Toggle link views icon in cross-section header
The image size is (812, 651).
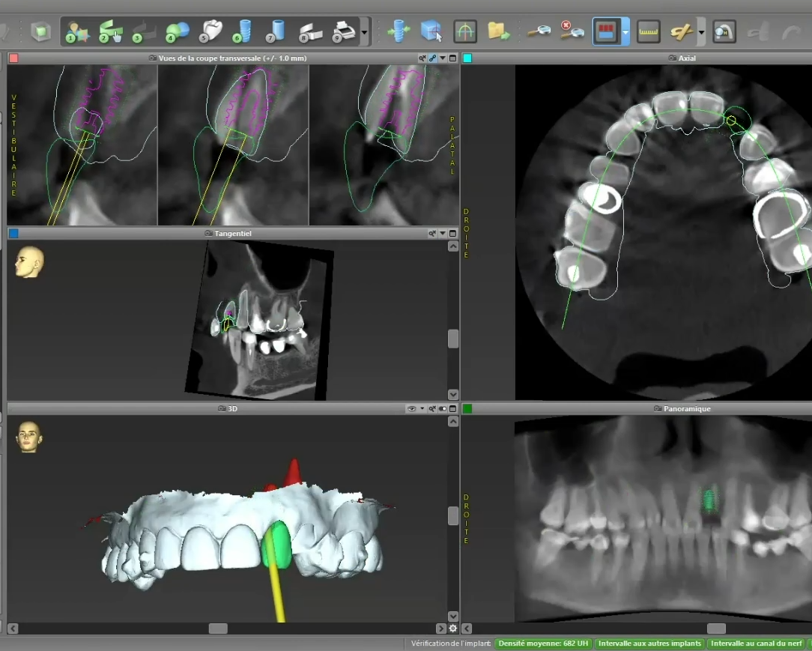[x=433, y=58]
